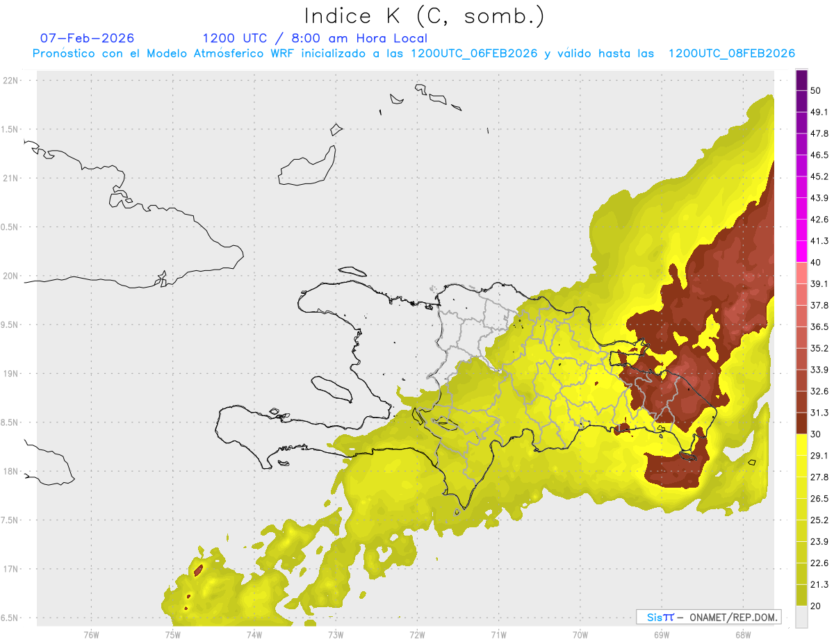Click the legend value "41.3"
This screenshot has width=834, height=644.
[819, 241]
